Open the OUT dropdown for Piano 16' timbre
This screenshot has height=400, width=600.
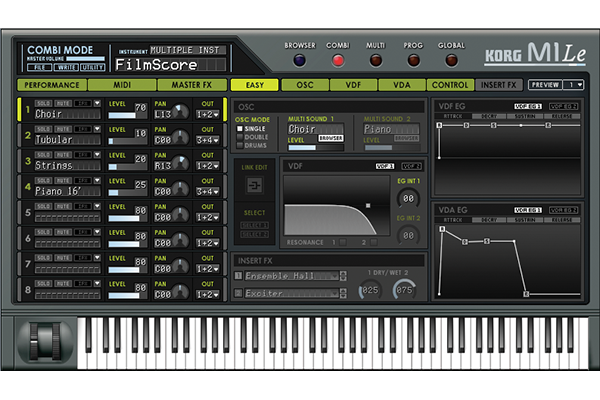point(208,191)
